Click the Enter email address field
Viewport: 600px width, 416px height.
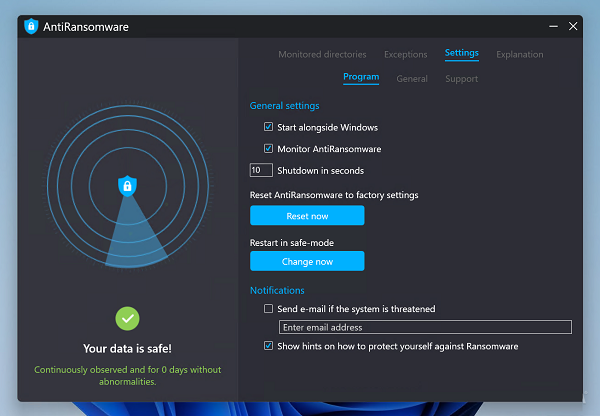click(x=425, y=327)
